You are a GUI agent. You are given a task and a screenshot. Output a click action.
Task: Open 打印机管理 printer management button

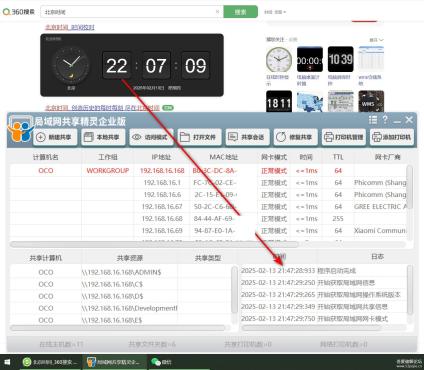click(344, 137)
